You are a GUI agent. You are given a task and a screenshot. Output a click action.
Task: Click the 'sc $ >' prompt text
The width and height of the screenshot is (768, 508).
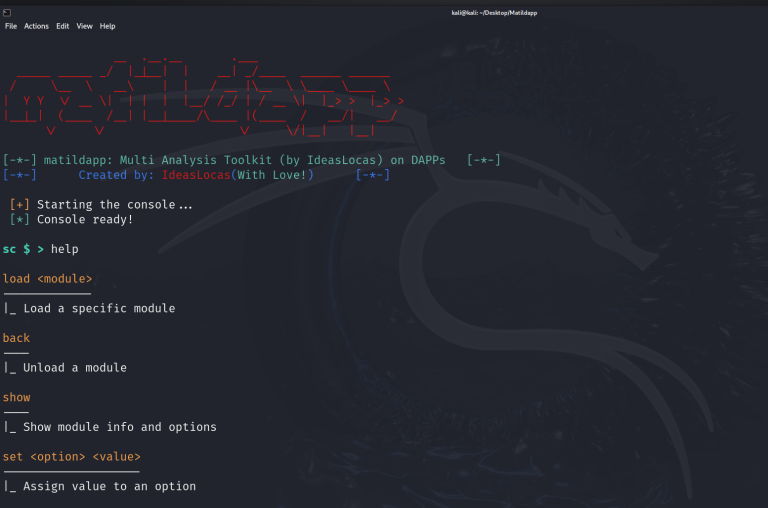pos(23,249)
